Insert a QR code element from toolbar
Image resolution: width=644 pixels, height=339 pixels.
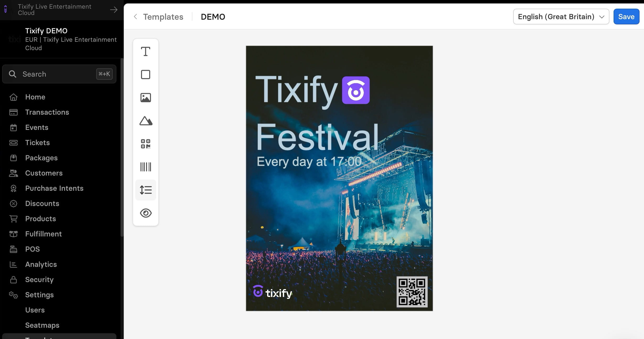145,144
